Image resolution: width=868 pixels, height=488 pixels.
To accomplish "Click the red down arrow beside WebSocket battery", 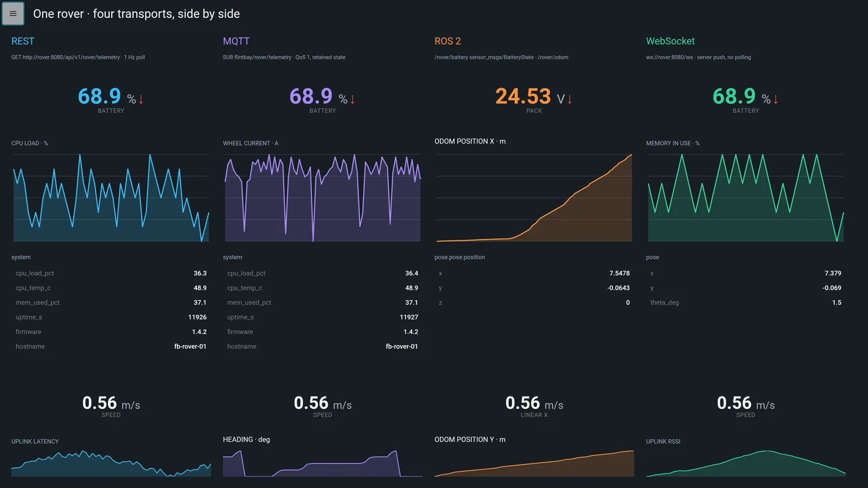I will 776,99.
